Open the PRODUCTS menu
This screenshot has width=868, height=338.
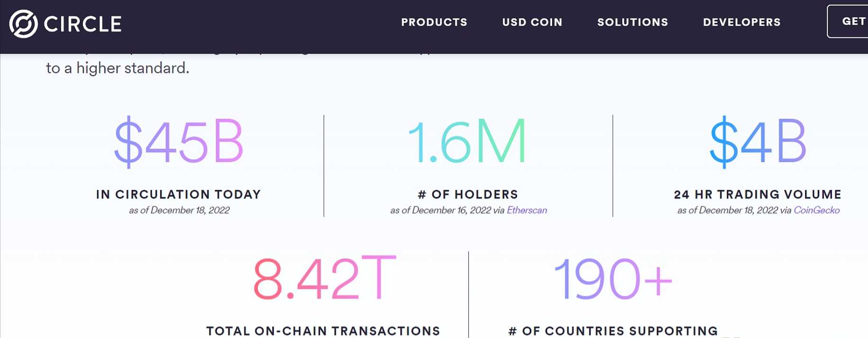pyautogui.click(x=434, y=22)
